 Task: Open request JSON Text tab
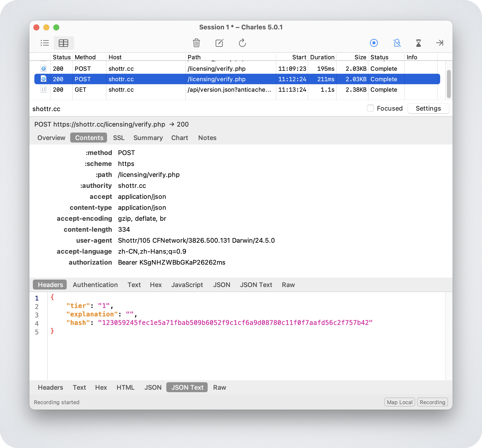coord(256,285)
